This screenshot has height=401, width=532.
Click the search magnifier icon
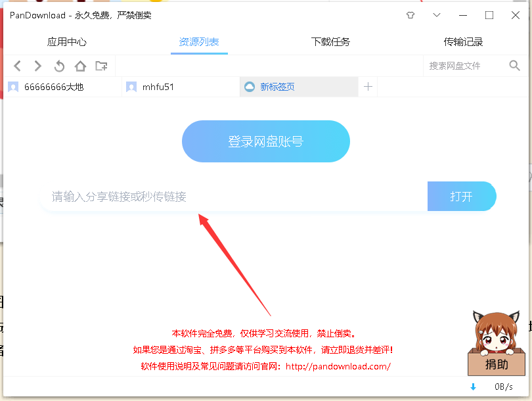[x=514, y=65]
